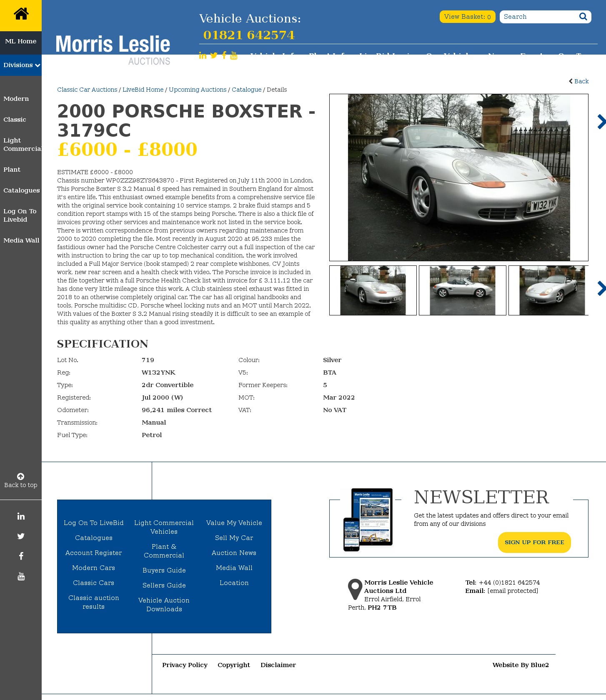The width and height of the screenshot is (606, 700).
Task: Open footer Location link
Action: (234, 583)
